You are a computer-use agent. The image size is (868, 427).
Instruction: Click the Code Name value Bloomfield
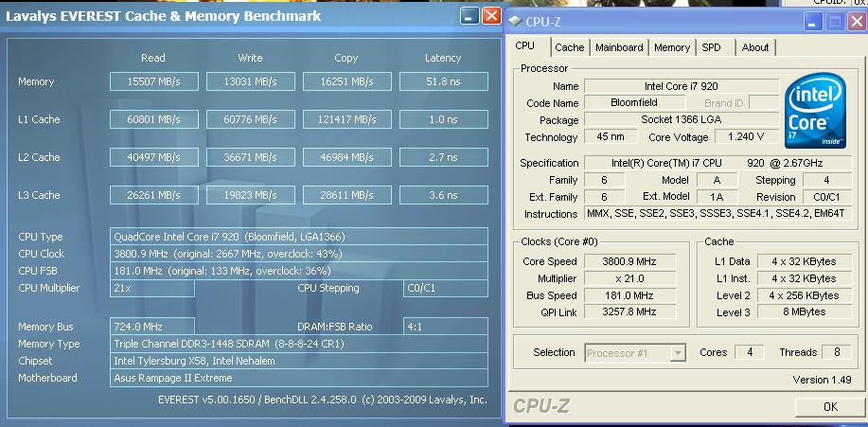[634, 102]
